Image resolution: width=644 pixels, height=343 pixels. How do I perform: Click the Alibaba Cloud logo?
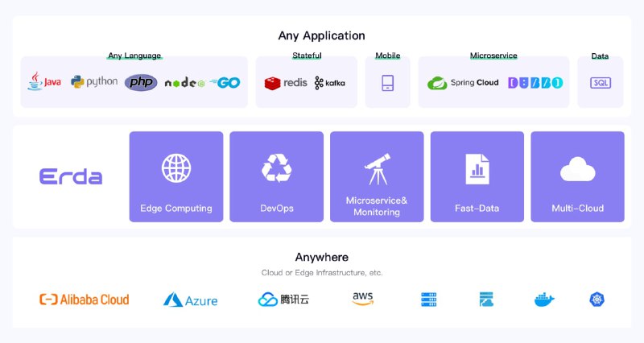(x=85, y=300)
